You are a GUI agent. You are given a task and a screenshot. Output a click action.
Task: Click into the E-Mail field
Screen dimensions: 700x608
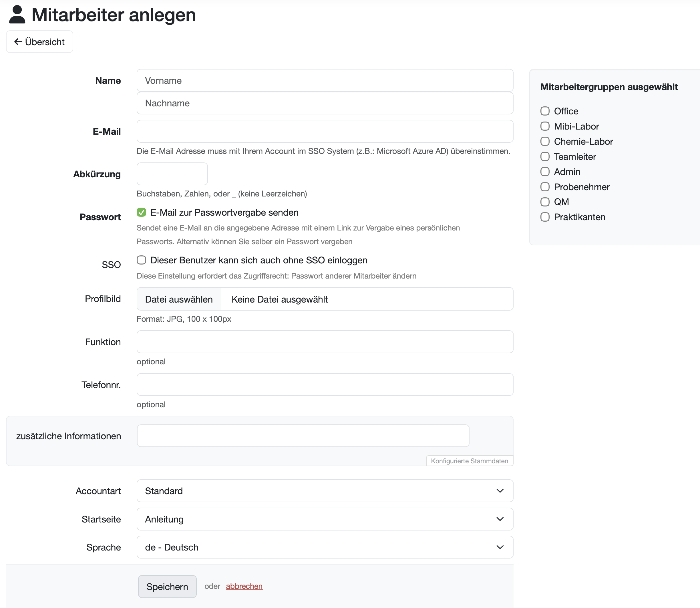(324, 131)
